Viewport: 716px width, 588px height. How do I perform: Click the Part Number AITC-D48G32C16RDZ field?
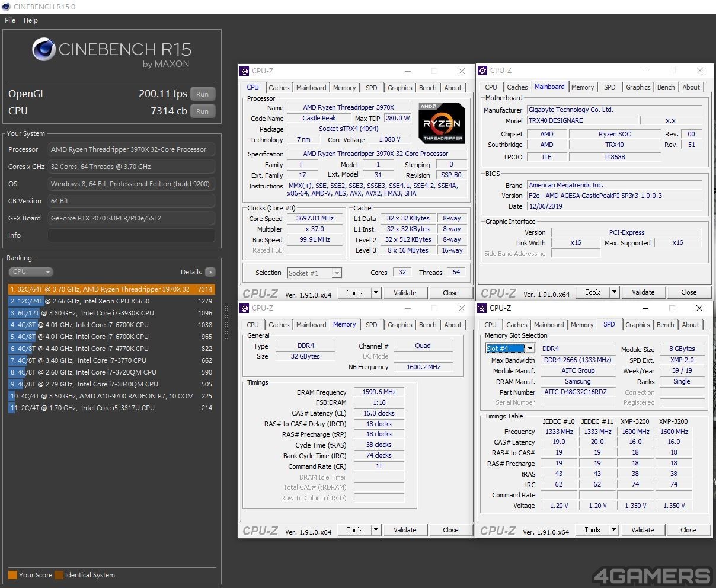coord(577,392)
